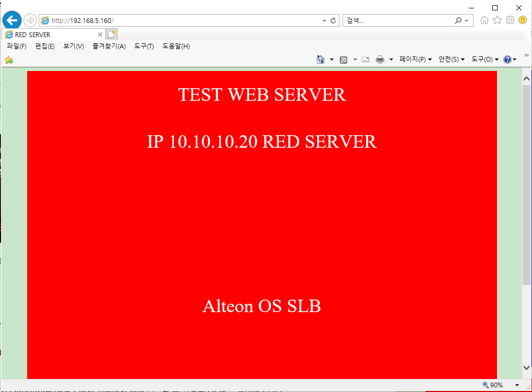Open a new tab with the blank tab button

(112, 34)
